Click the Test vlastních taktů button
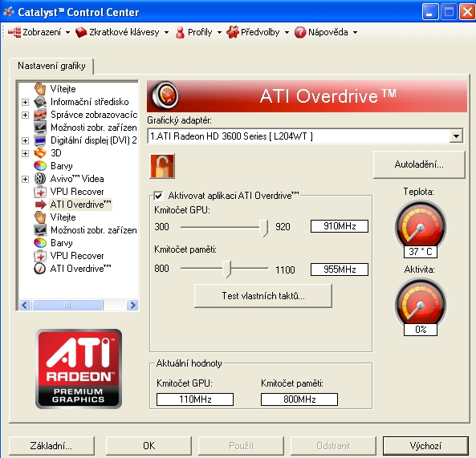Screen dimensions: 476x458 [x=263, y=296]
